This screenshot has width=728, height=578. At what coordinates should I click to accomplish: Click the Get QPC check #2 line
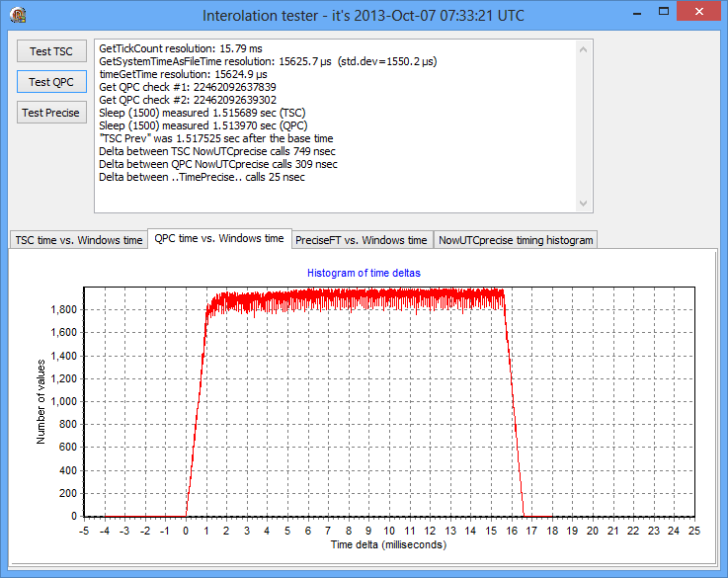tap(188, 100)
